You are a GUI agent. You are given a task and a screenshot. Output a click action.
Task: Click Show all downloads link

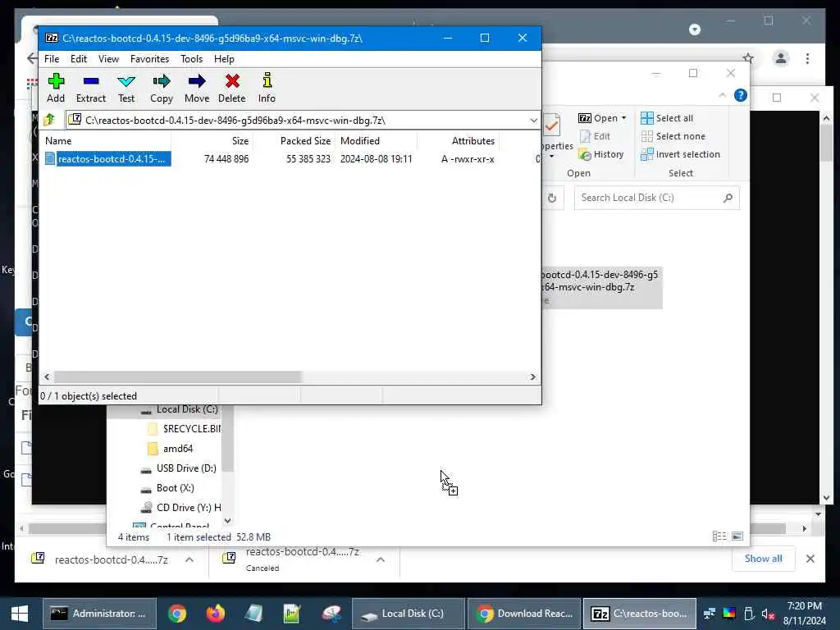coord(764,558)
